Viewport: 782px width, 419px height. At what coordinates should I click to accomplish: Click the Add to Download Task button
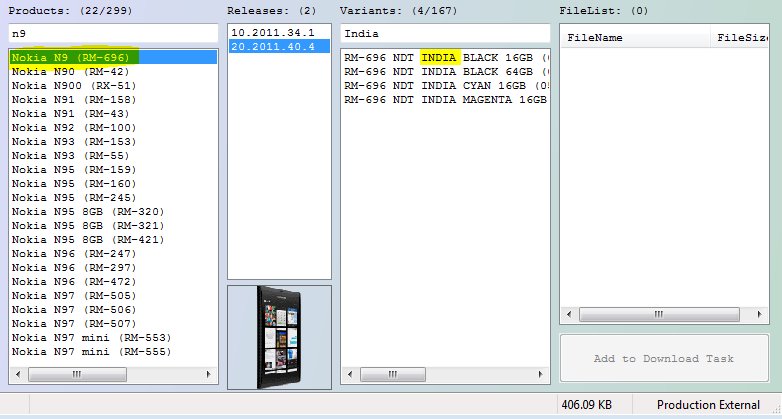[664, 358]
